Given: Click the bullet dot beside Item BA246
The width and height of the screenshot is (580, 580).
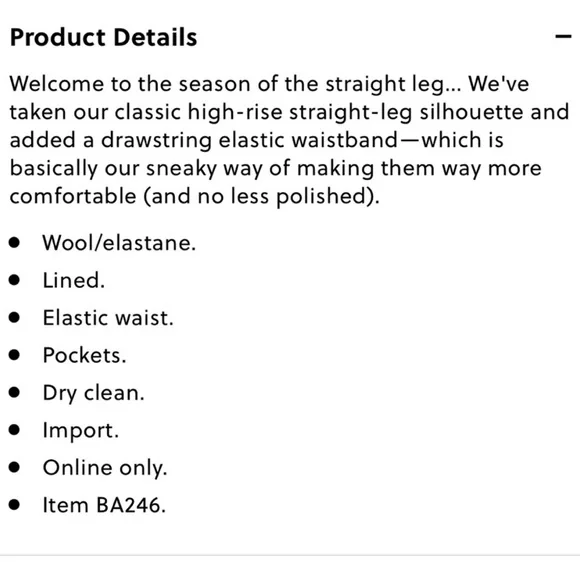Looking at the screenshot, I should 14,505.
